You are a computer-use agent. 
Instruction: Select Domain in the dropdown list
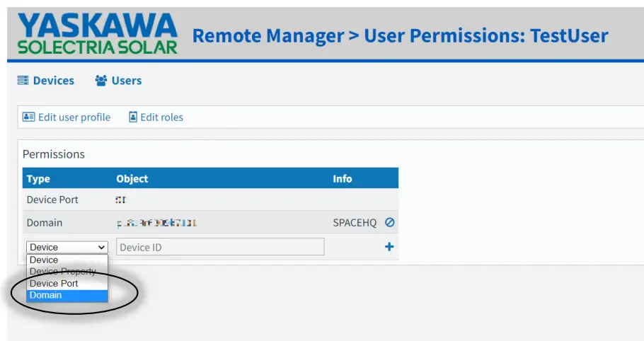click(67, 295)
